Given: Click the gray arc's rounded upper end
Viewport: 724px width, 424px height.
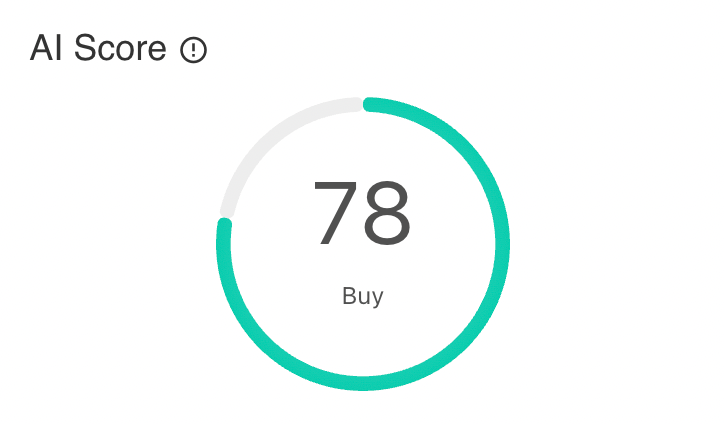Looking at the screenshot, I should [x=356, y=104].
